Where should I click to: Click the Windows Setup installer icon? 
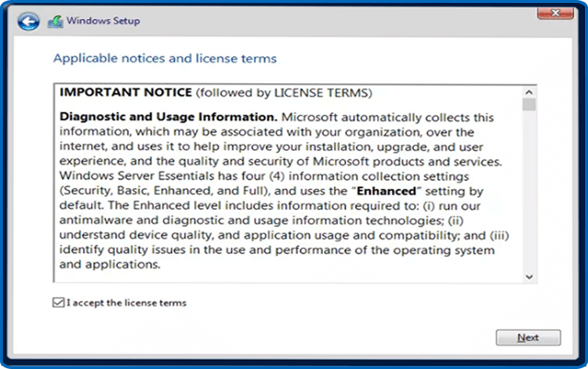[55, 22]
